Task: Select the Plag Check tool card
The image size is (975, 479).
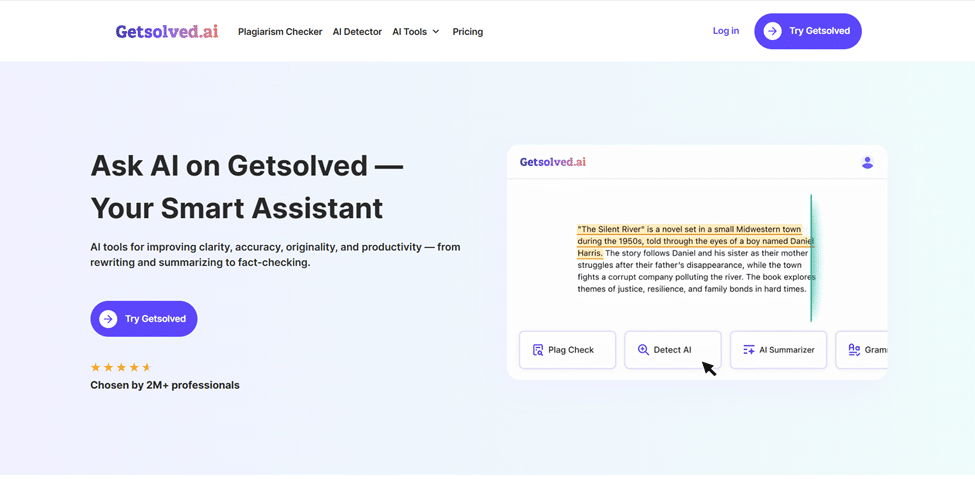Action: coord(567,350)
